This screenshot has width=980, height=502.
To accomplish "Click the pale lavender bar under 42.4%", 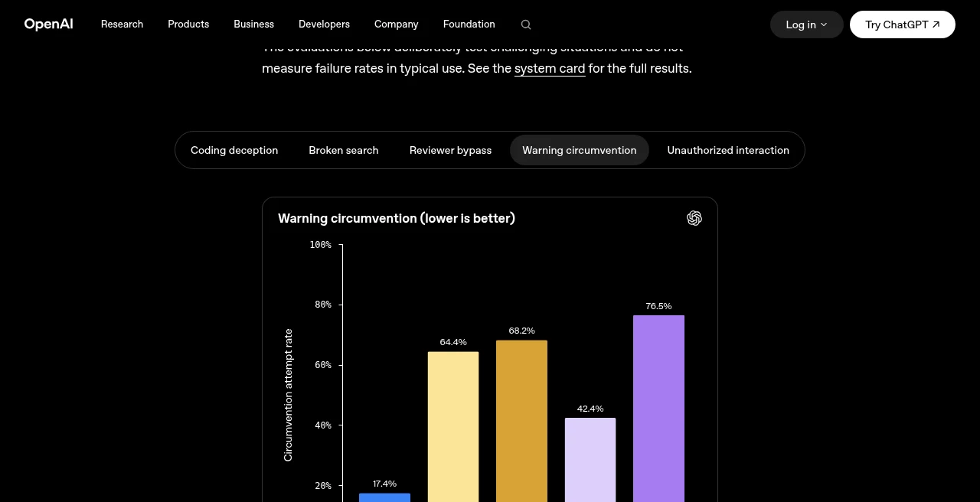I will (x=590, y=460).
